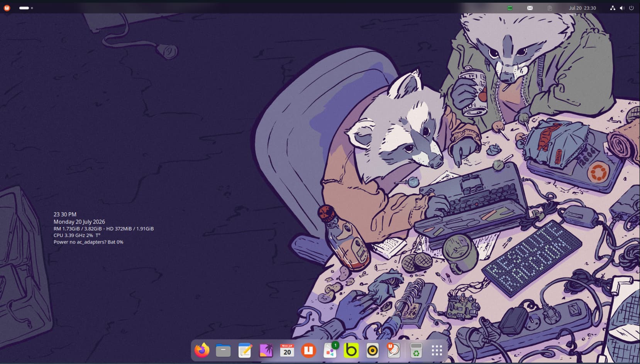Click the widget line "Power no ac_adapters? Bat 0%"
The height and width of the screenshot is (364, 640).
(x=88, y=242)
